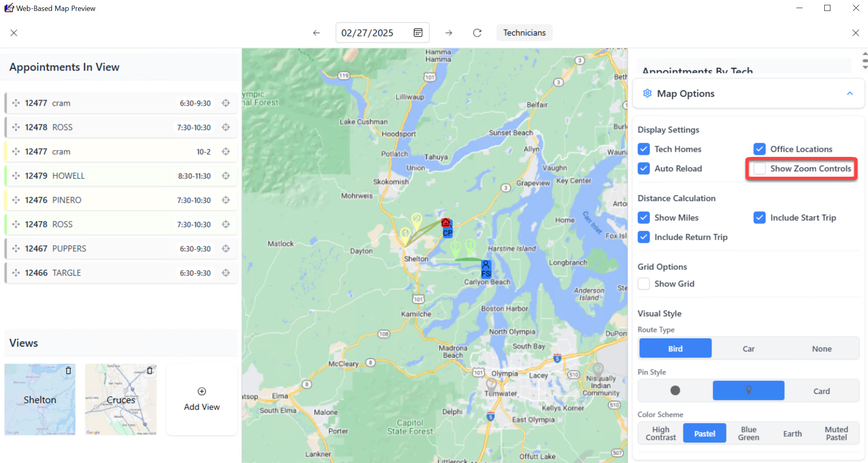Close left panel with X button

coord(14,33)
